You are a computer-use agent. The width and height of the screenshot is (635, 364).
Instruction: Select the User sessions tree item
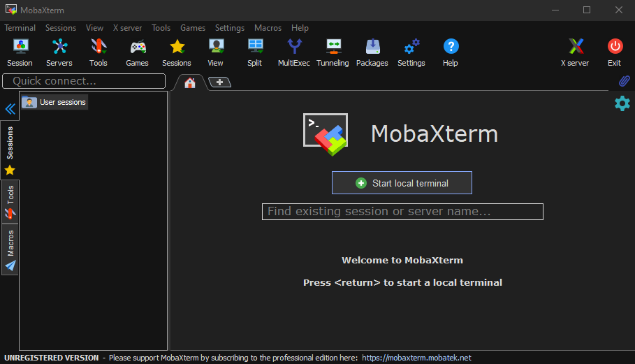54,102
